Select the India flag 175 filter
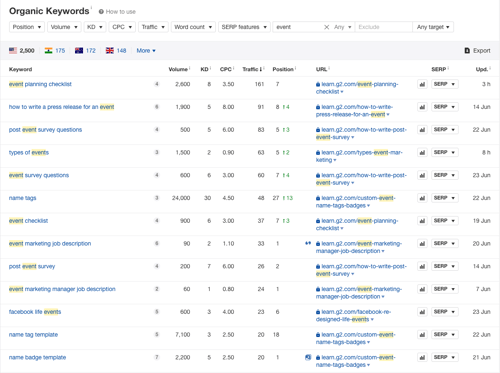This screenshot has width=500, height=373. pos(55,51)
